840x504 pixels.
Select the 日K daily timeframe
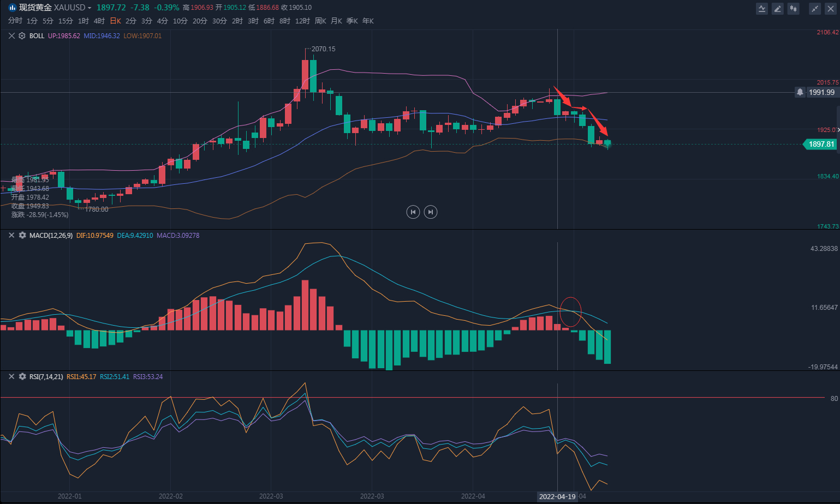(116, 21)
